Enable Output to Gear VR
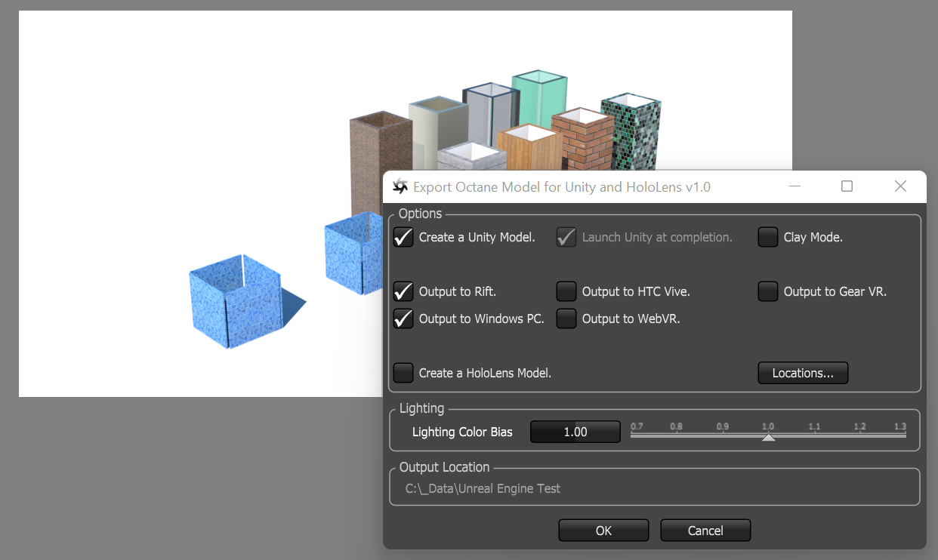Viewport: 938px width, 560px height. point(768,291)
